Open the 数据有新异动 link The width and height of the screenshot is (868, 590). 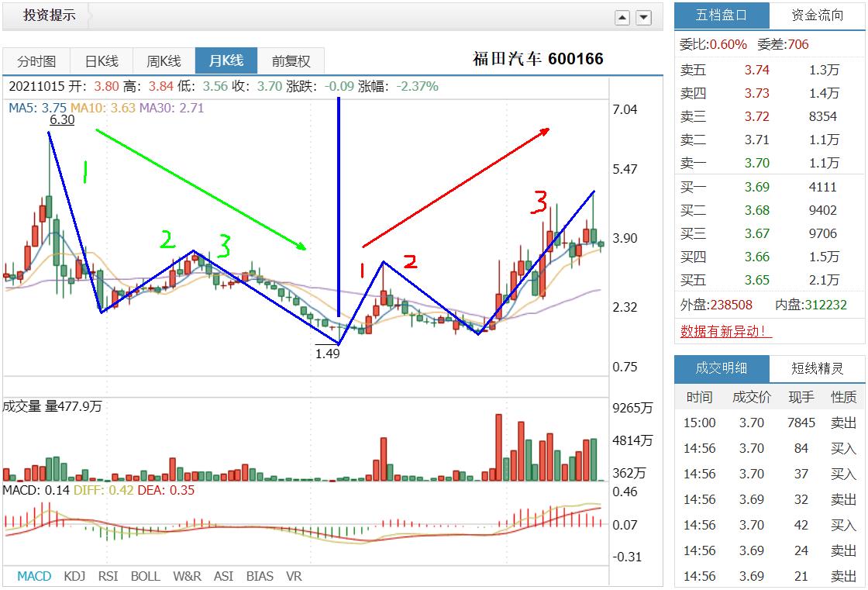pyautogui.click(x=725, y=331)
